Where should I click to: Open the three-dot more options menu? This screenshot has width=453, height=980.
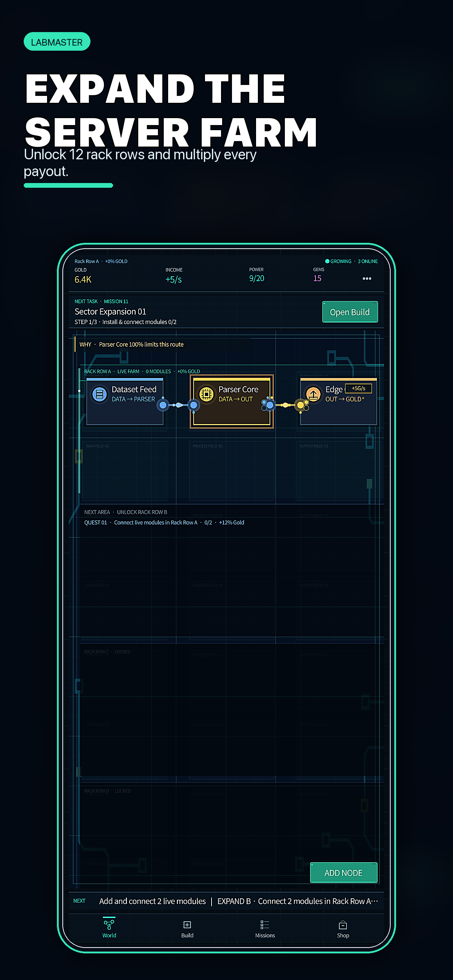click(367, 279)
